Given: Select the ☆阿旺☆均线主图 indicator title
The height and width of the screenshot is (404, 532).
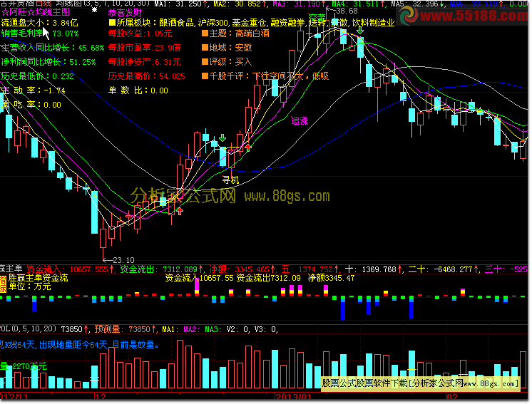Looking at the screenshot, I should coord(36,12).
